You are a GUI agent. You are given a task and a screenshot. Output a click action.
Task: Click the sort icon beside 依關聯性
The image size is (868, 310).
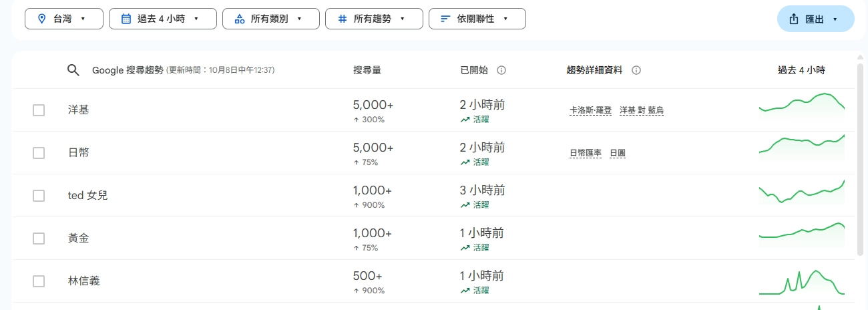[445, 19]
